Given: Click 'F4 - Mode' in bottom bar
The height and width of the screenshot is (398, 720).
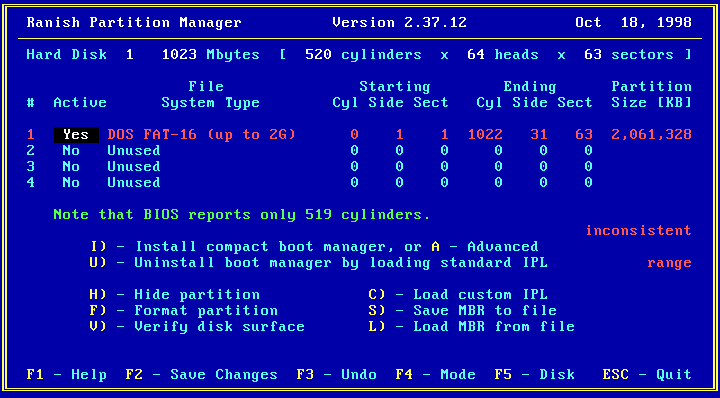Looking at the screenshot, I should (435, 375).
